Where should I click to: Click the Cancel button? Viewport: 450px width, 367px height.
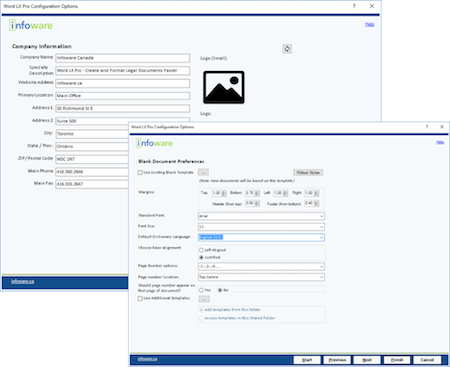(427, 360)
